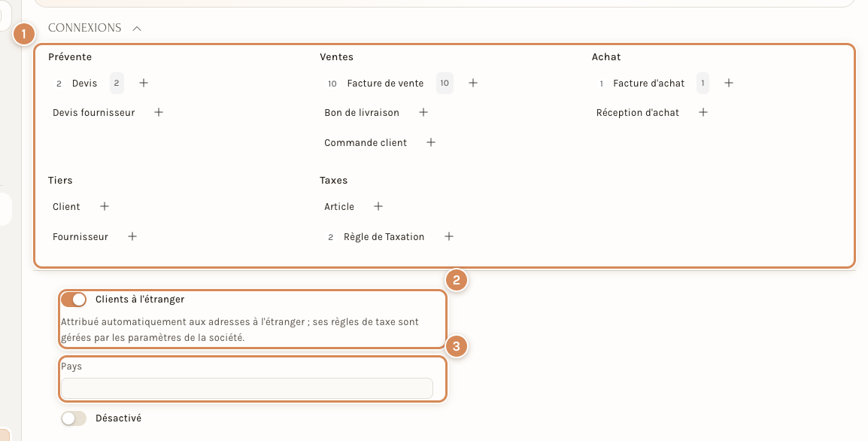Collapse the Connexions section chevron
868x441 pixels.
point(137,29)
